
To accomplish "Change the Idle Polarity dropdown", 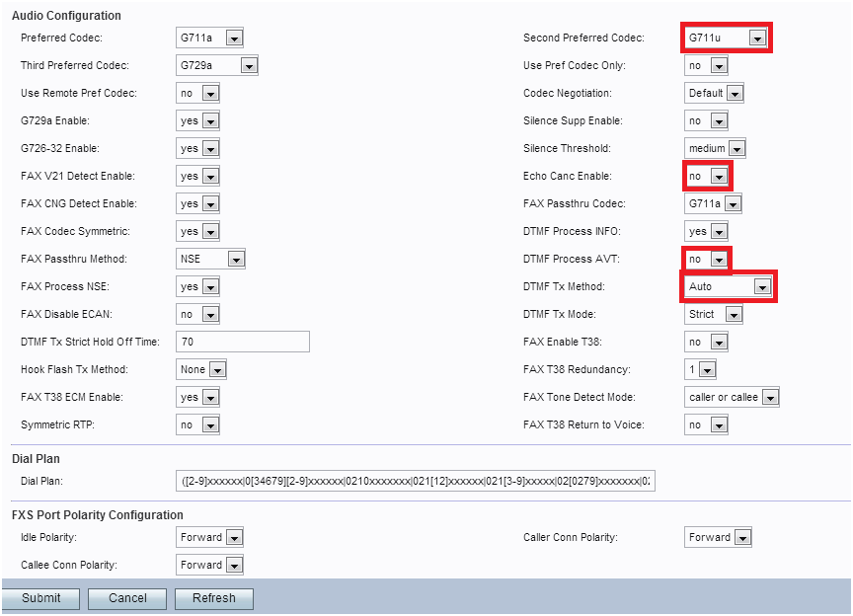I will tap(209, 537).
